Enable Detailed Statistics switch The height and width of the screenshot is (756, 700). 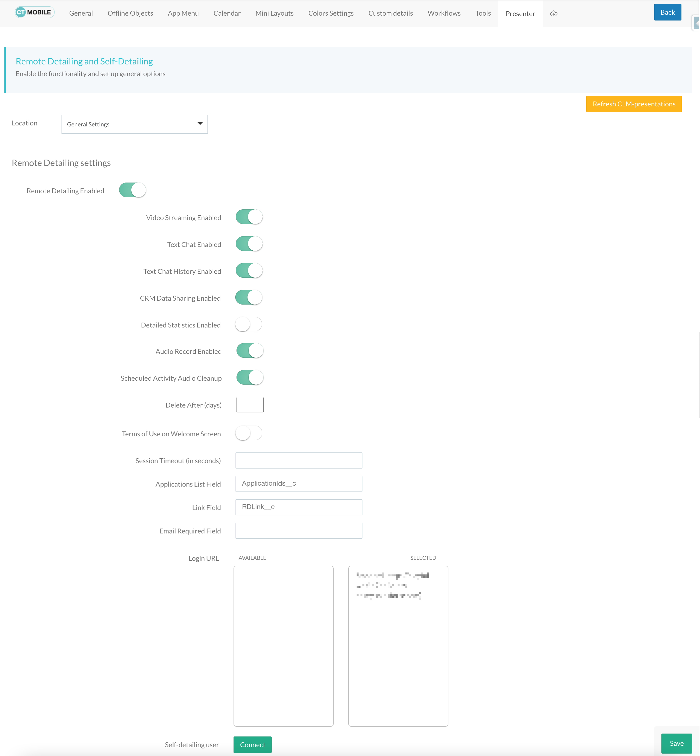click(x=248, y=325)
